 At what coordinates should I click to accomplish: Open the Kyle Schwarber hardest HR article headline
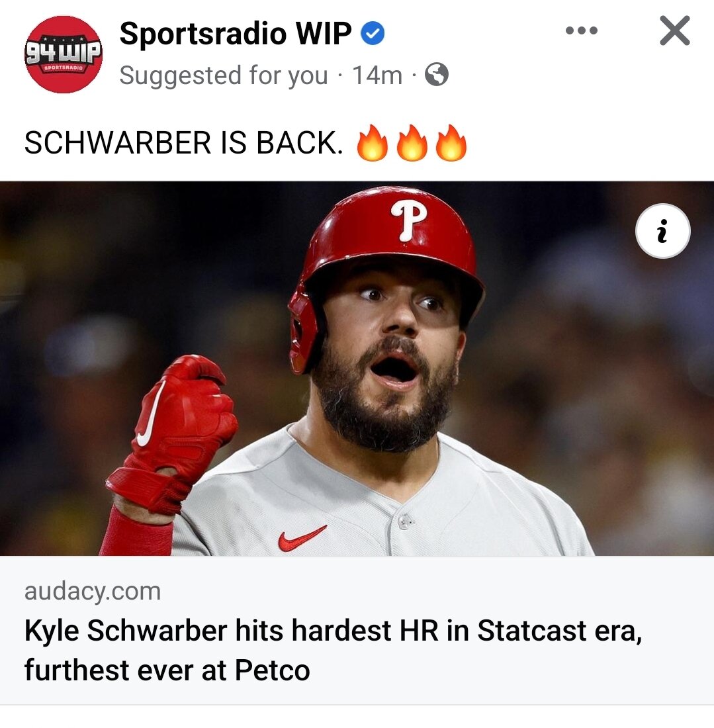[333, 650]
